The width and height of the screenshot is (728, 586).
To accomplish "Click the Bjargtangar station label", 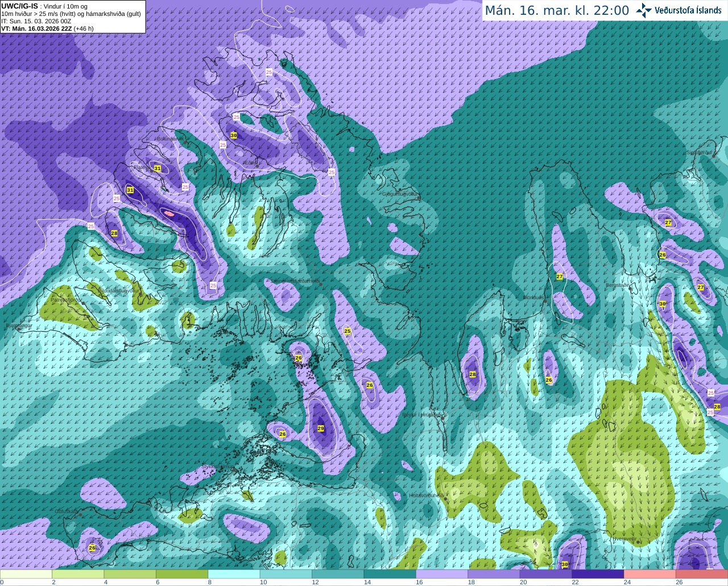I will pos(19,326).
